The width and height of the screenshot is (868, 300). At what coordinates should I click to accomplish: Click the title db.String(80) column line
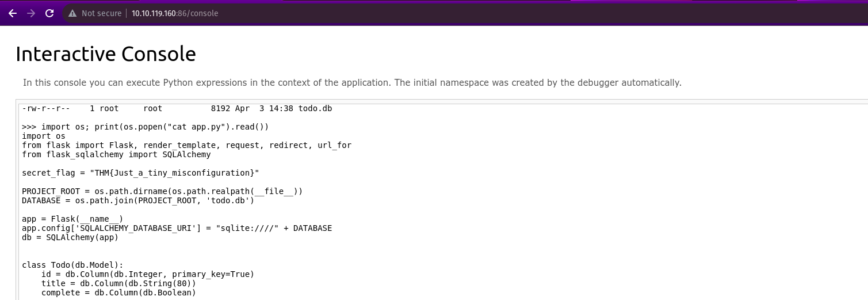[118, 283]
